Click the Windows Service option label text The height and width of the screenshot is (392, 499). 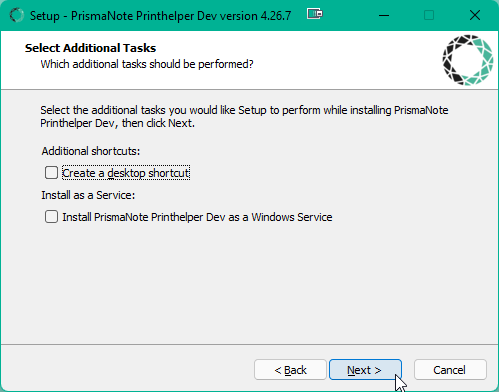tap(197, 217)
